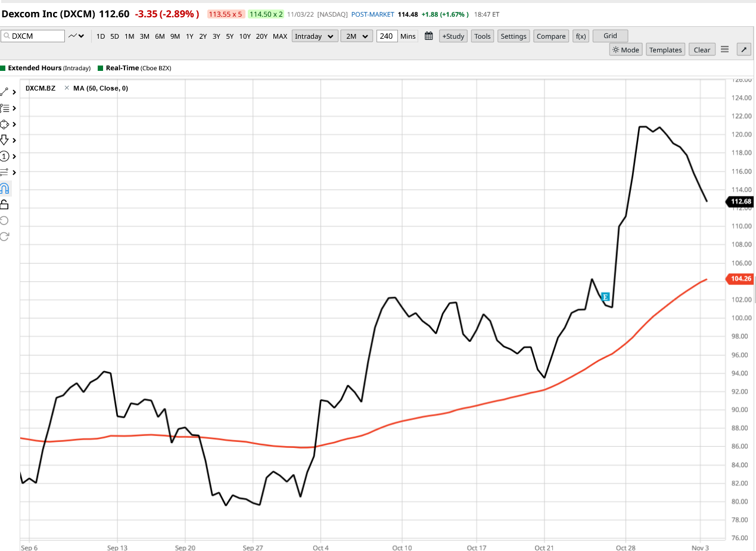The image size is (756, 551).
Task: Click the Compare button
Action: point(551,36)
